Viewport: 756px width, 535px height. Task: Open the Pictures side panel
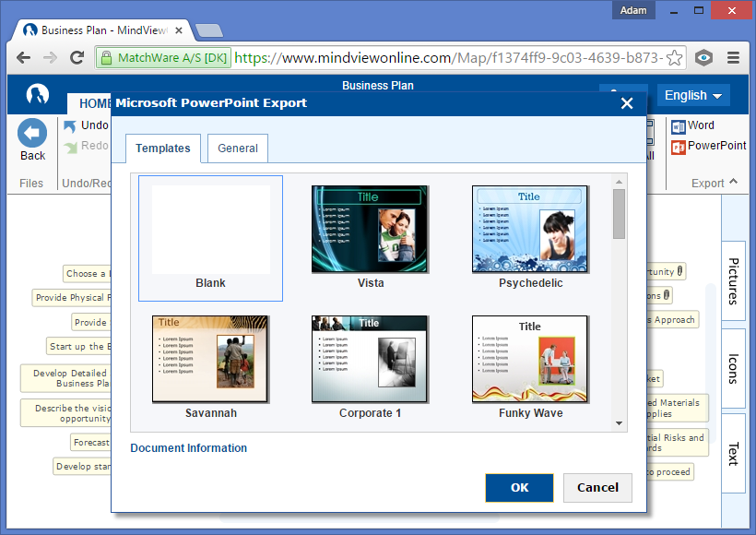click(733, 281)
